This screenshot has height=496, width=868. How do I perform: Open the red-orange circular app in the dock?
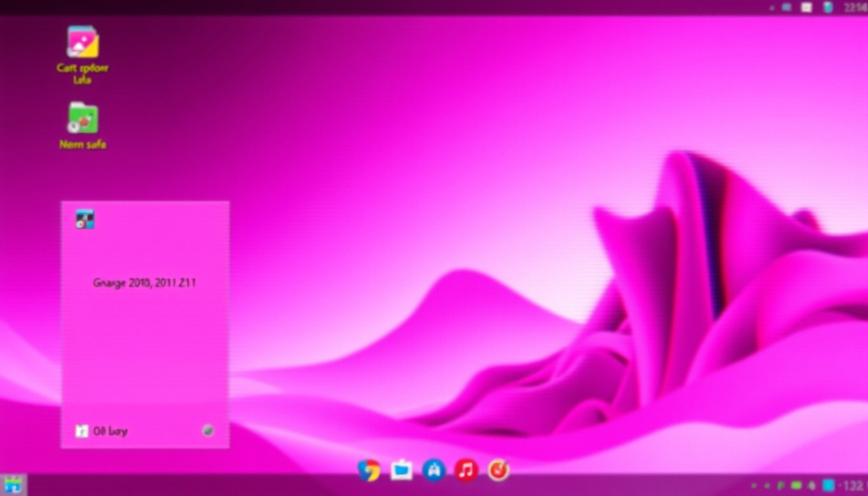[498, 470]
